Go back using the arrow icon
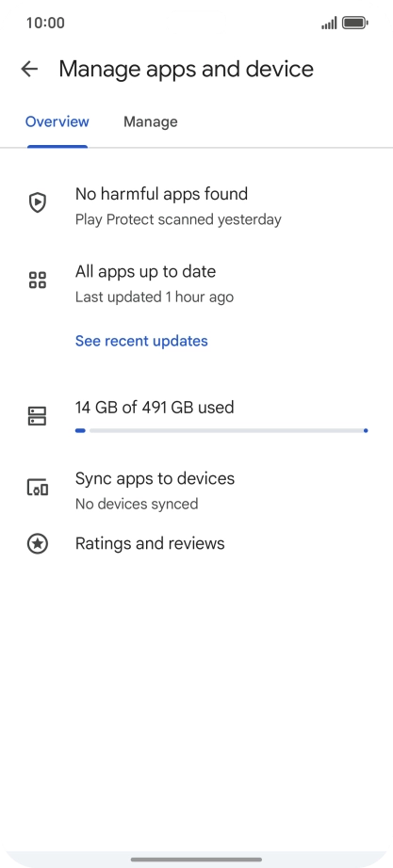This screenshot has height=868, width=393. coord(29,70)
